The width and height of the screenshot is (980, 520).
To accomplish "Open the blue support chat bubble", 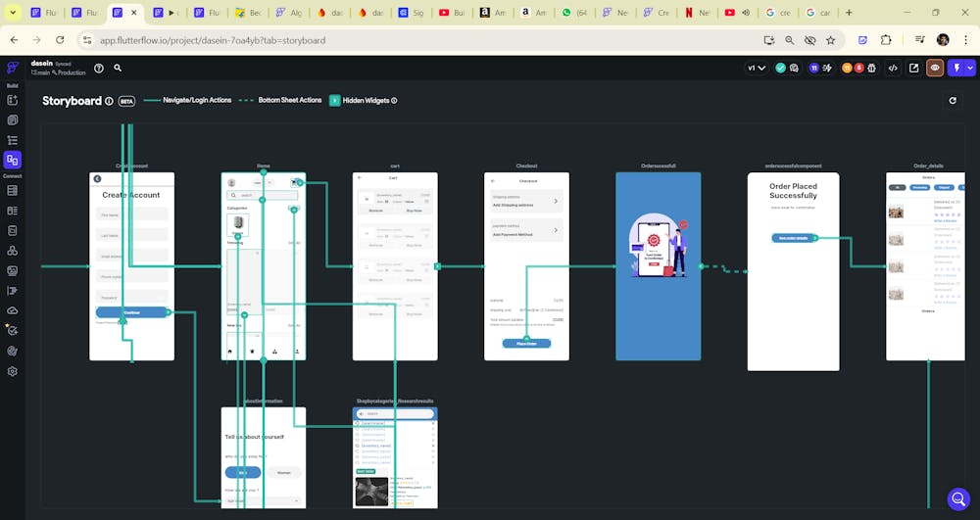I will pos(958,499).
